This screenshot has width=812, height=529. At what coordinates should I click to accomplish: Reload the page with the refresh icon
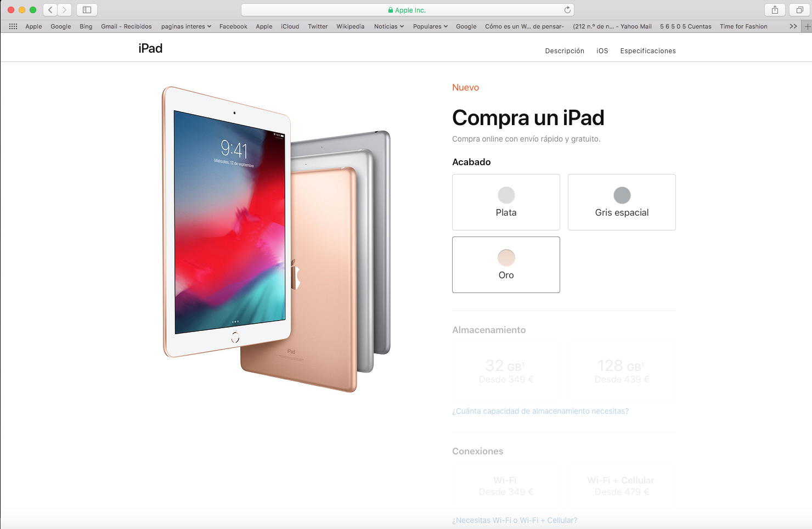(567, 10)
